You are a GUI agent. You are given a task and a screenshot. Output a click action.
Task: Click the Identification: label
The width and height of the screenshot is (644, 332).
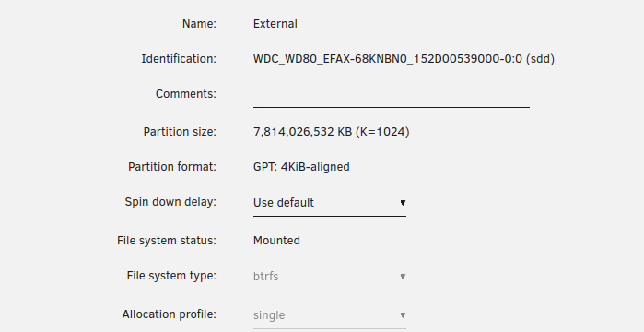(179, 59)
